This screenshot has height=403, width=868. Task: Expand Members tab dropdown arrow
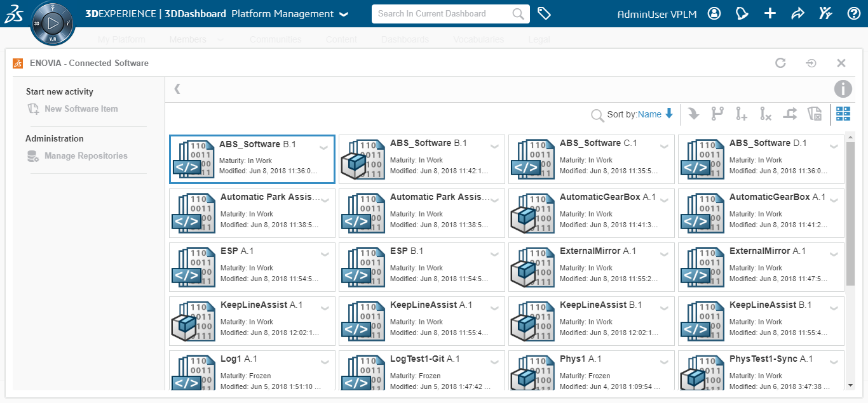click(x=220, y=39)
